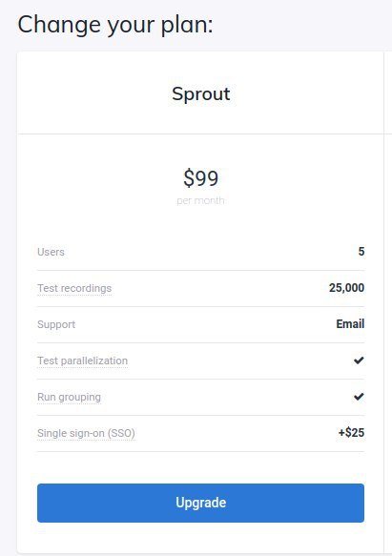
Task: Click the Test recordings label
Action: point(74,288)
